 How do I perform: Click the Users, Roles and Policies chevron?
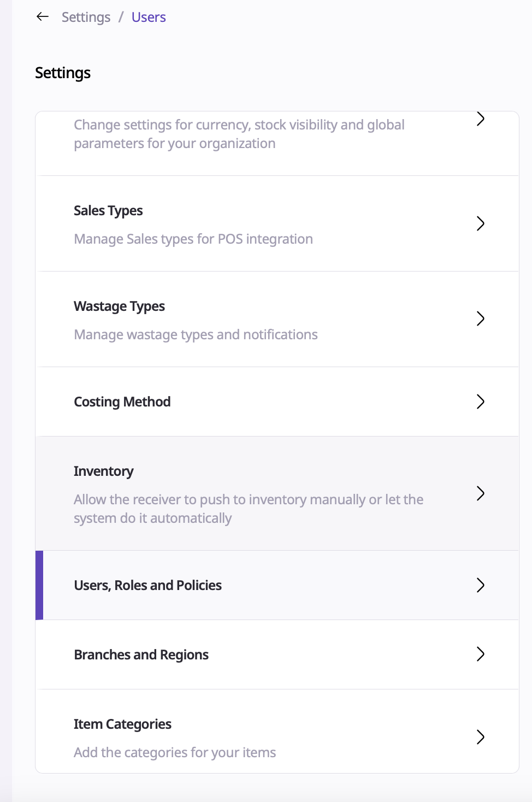pos(481,585)
